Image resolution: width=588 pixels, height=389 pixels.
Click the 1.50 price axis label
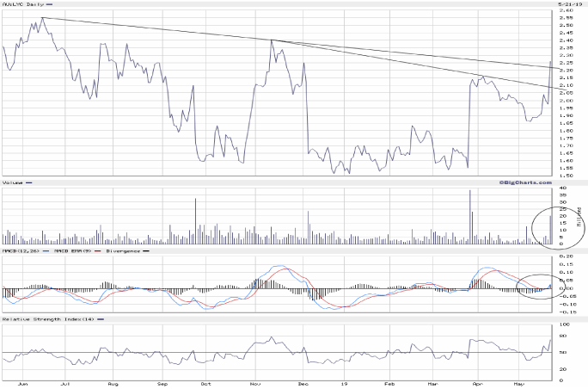567,176
